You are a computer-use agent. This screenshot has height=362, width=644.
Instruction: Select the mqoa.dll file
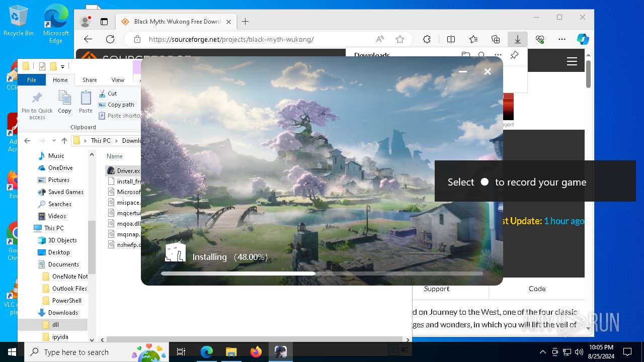click(123, 224)
